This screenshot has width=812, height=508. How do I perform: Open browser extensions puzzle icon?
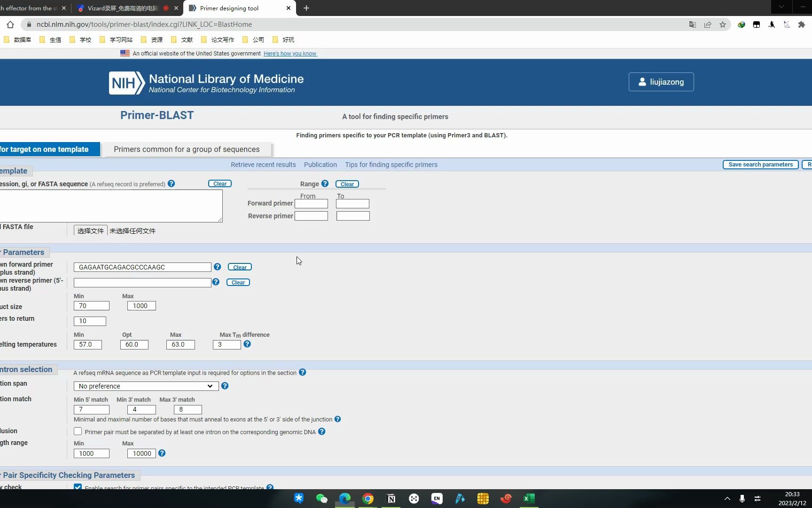point(802,24)
